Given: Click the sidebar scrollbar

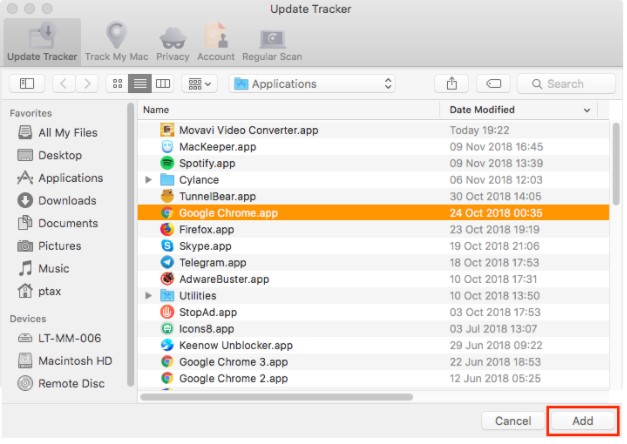Looking at the screenshot, I should [130, 245].
